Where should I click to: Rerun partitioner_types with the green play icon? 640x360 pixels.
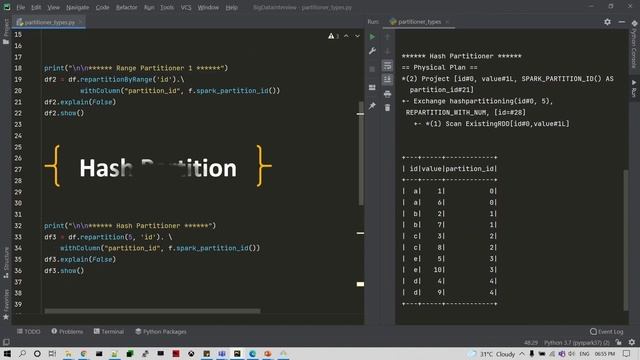[x=372, y=37]
